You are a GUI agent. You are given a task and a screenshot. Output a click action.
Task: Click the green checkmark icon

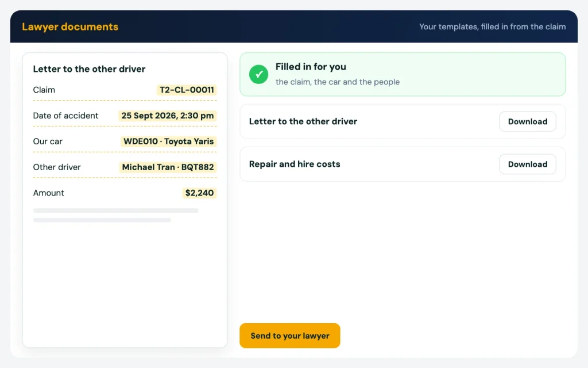click(x=258, y=74)
